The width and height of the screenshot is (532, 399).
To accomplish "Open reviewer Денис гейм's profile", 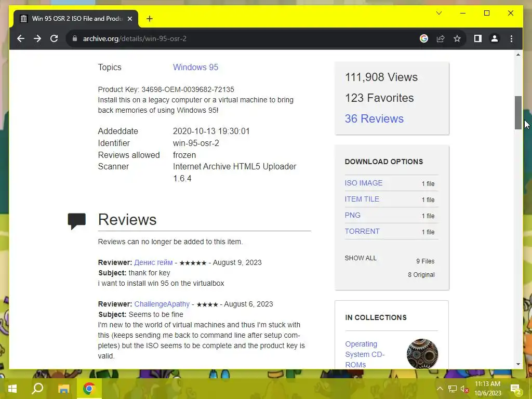I will tap(153, 262).
